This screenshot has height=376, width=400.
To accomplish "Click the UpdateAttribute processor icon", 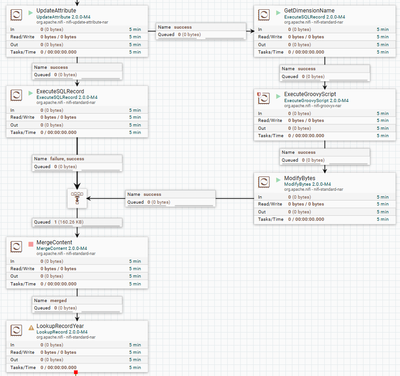I will [x=16, y=15].
